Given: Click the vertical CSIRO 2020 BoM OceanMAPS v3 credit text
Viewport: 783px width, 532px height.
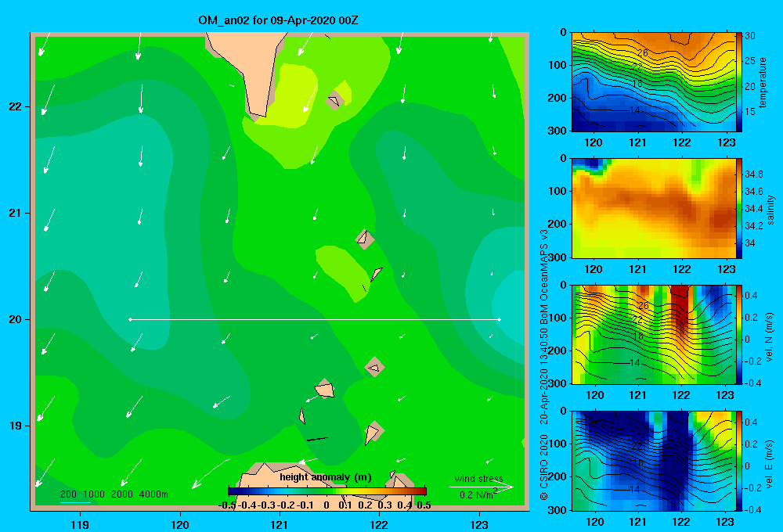Looking at the screenshot, I should pyautogui.click(x=544, y=365).
